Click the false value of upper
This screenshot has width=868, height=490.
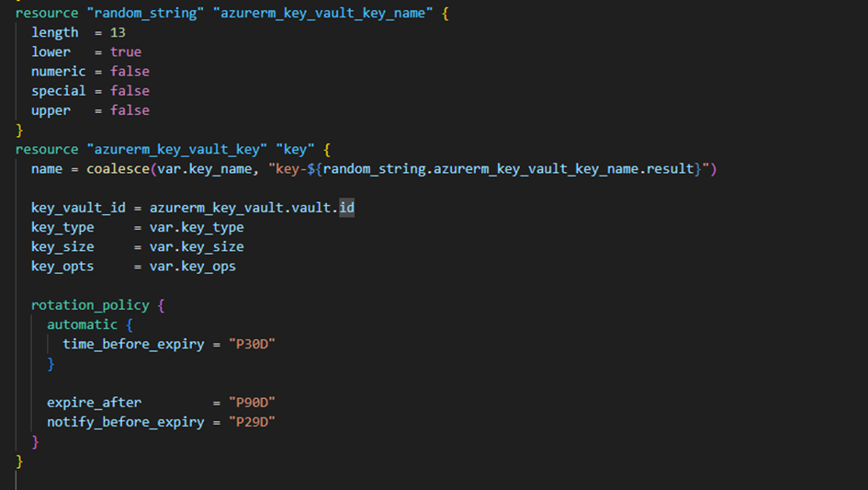coord(130,109)
